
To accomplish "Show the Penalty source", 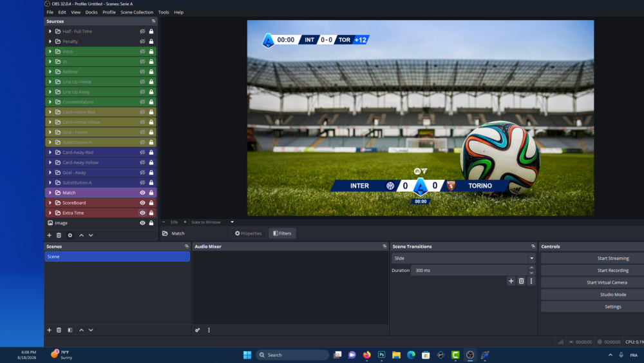I will coord(142,41).
